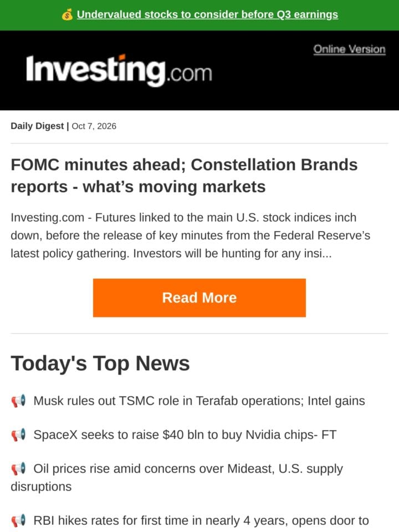This screenshot has width=399, height=532.
Task: Open Oil prices rise amid concerns story
Action: click(177, 477)
